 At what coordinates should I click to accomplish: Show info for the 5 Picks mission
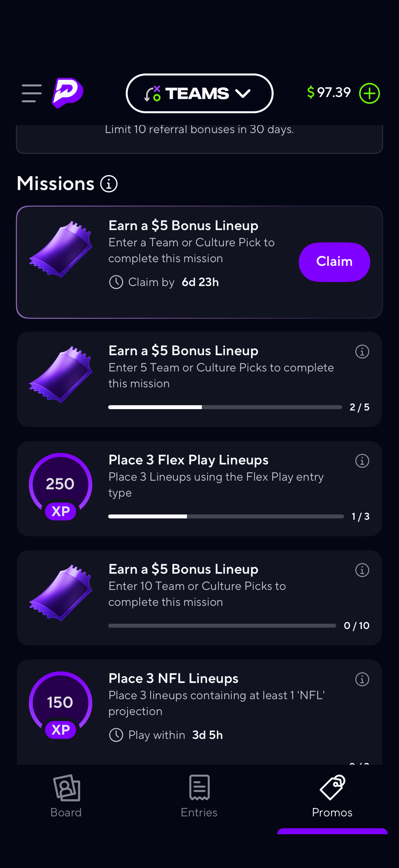click(362, 352)
